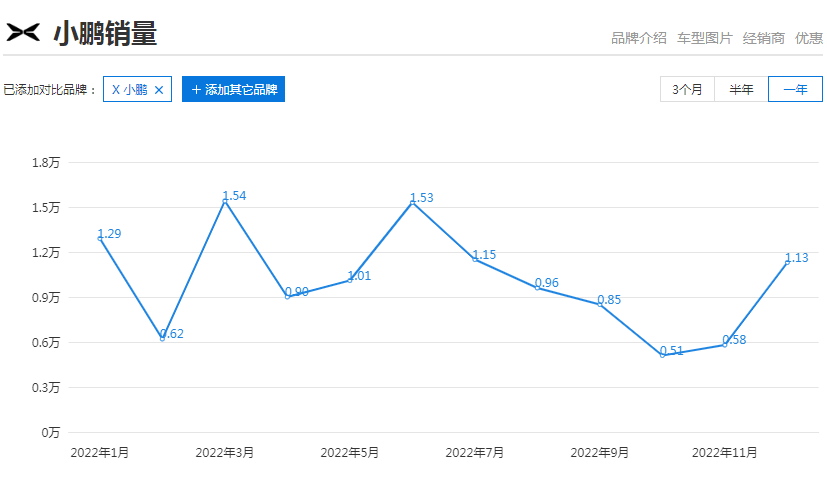827x496 pixels.
Task: Open the 品牌介绍 link
Action: click(x=639, y=38)
